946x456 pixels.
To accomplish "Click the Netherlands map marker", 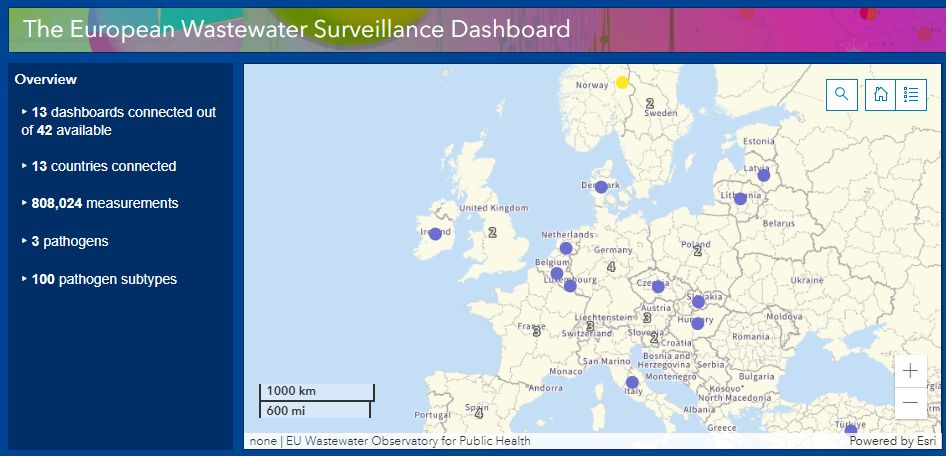I will (x=566, y=248).
